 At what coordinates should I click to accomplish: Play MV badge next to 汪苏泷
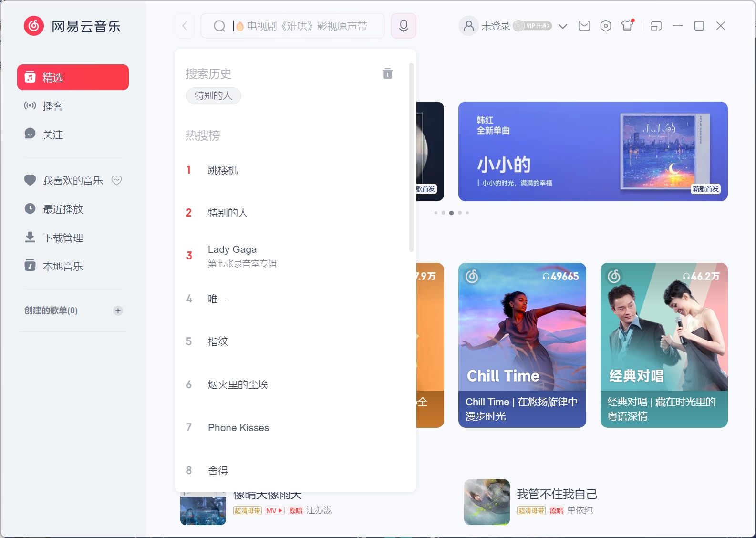(275, 511)
